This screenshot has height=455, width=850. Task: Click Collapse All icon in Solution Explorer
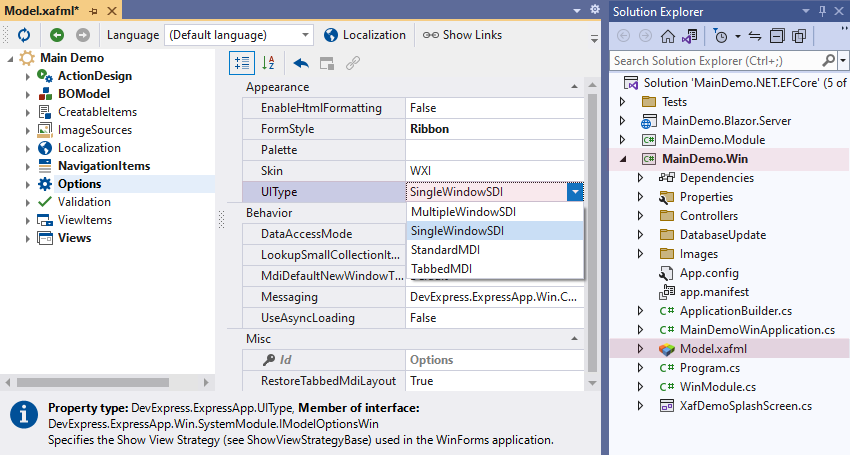(x=777, y=36)
